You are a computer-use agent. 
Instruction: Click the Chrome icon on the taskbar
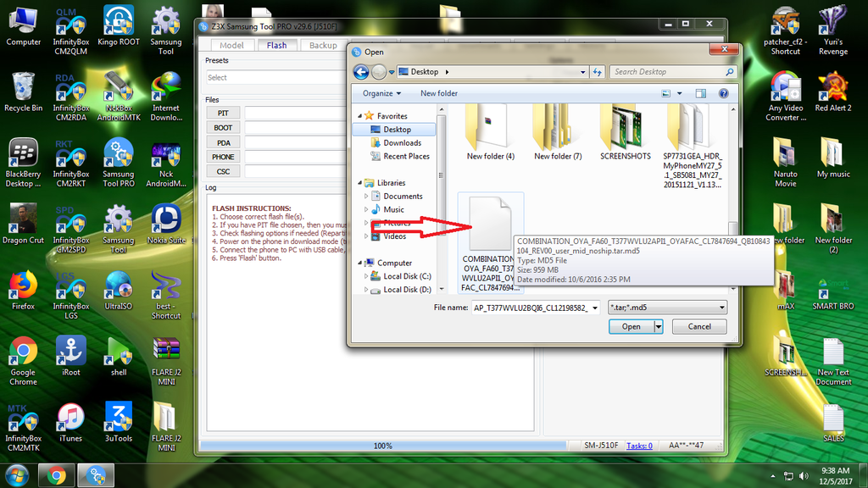(57, 475)
